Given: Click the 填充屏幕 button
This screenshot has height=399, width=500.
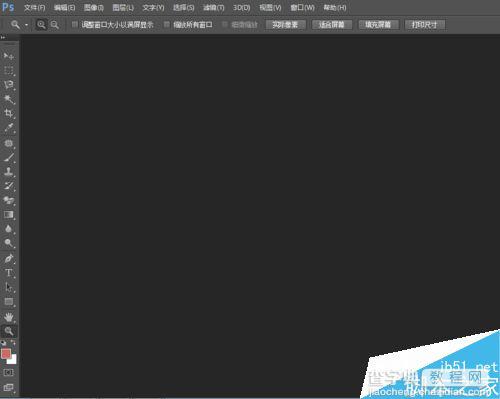Looking at the screenshot, I should [378, 25].
